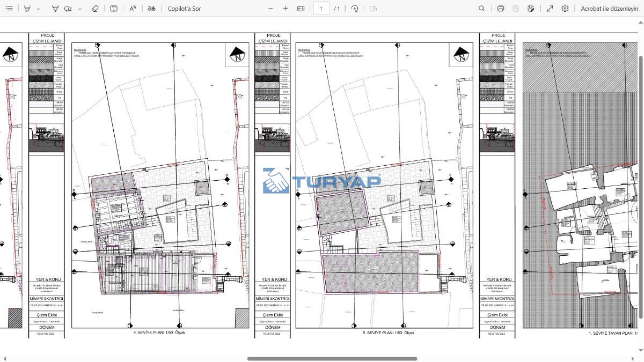Print the PDF document
The image size is (644, 362).
coord(500,9)
